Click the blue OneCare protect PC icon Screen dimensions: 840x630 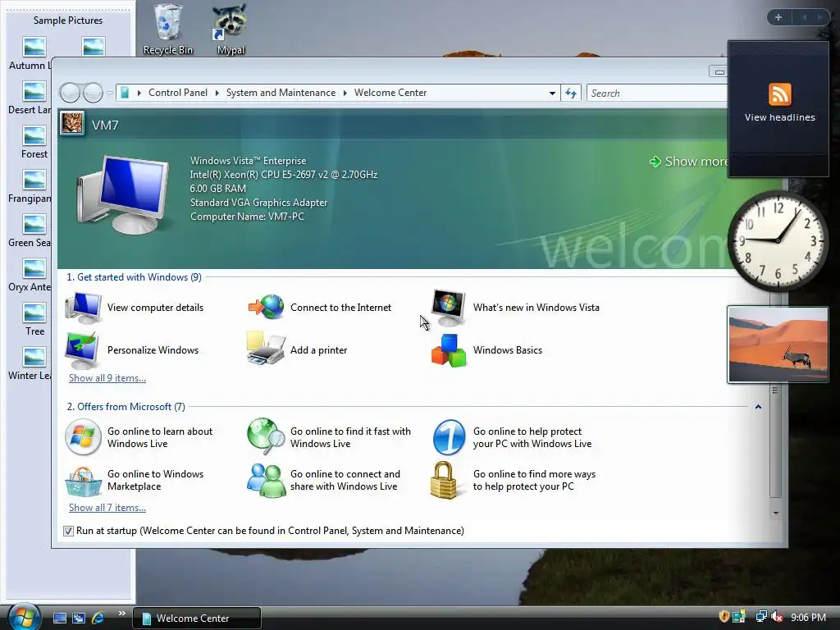[449, 437]
